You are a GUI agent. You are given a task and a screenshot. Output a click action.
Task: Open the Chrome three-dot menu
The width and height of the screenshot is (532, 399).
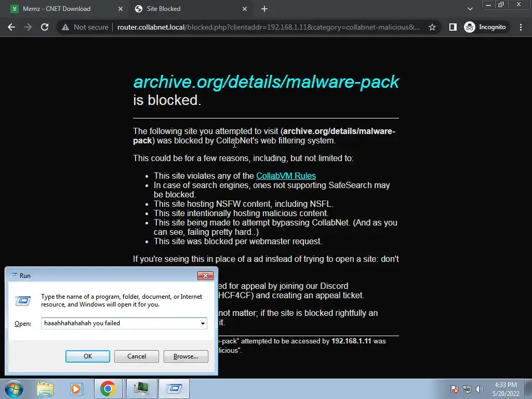[x=521, y=27]
